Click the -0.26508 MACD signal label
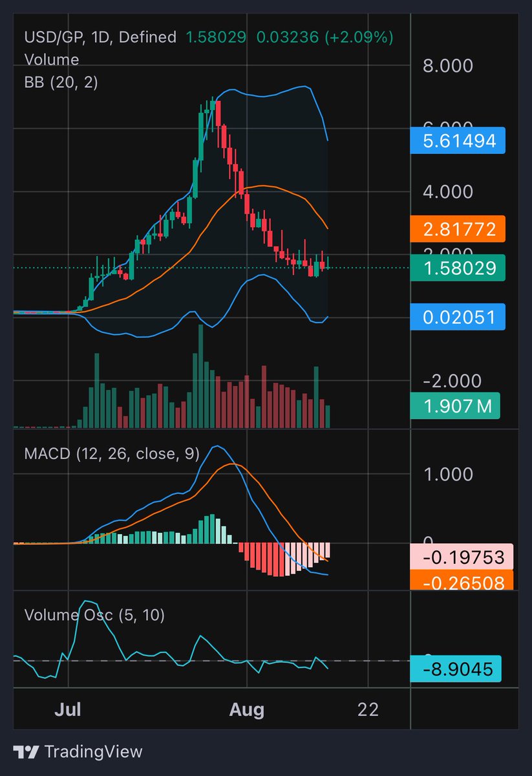This screenshot has width=532, height=776. (462, 580)
